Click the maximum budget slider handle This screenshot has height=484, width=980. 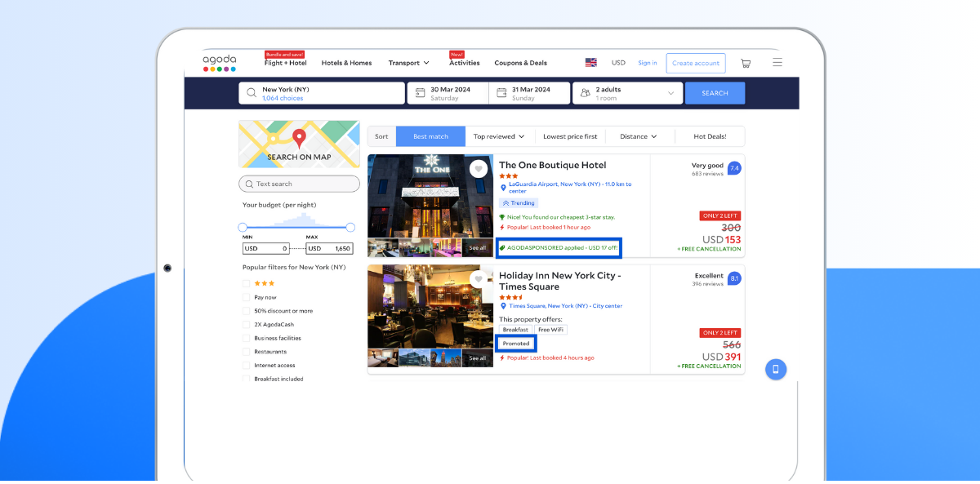coord(350,228)
